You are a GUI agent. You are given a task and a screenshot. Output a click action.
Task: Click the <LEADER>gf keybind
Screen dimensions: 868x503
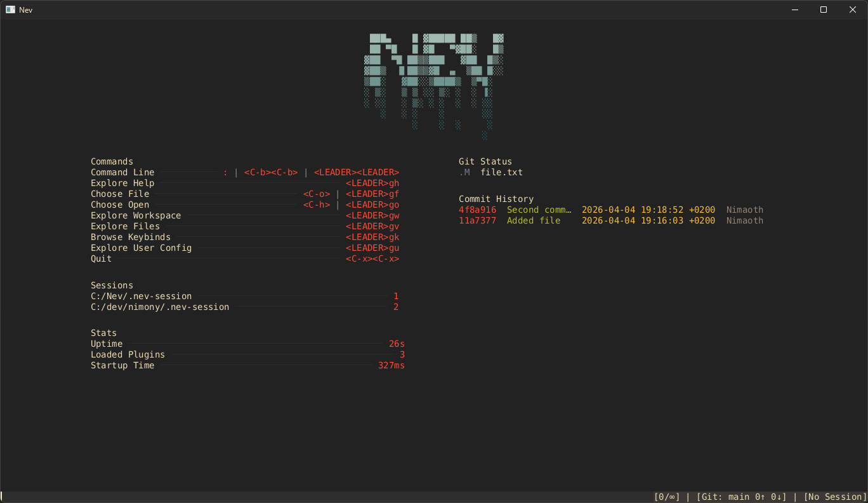[372, 194]
